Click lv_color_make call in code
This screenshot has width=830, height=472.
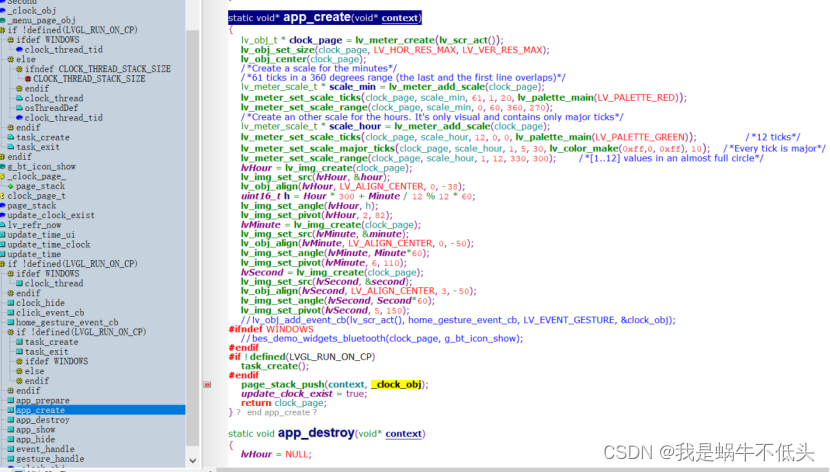pos(584,148)
